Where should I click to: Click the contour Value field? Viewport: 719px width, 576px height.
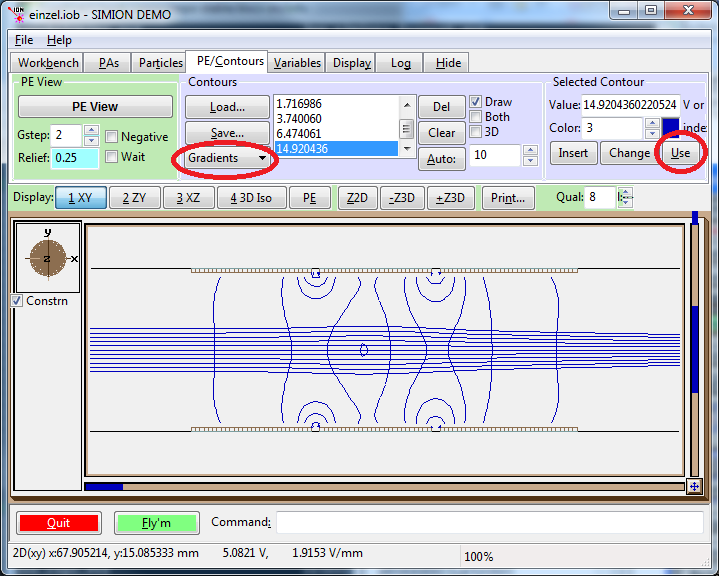630,105
